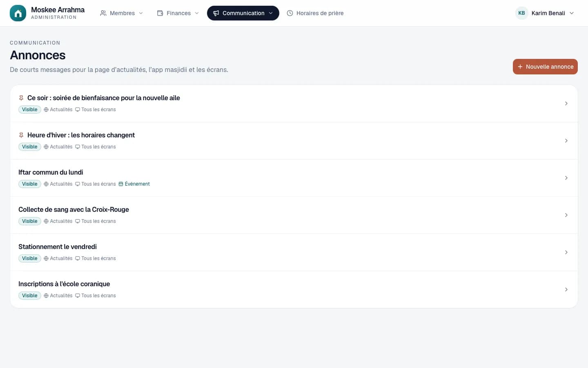Viewport: 588px width, 368px height.
Task: Click the Moskee Arrahma title link
Action: tap(58, 10)
